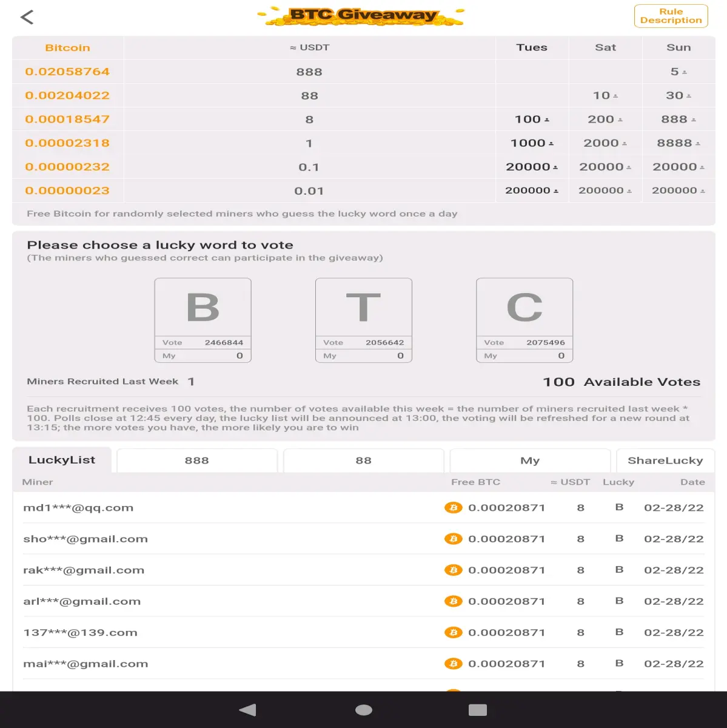Image resolution: width=727 pixels, height=728 pixels.
Task: Click My votes field under C
Action: tap(524, 356)
